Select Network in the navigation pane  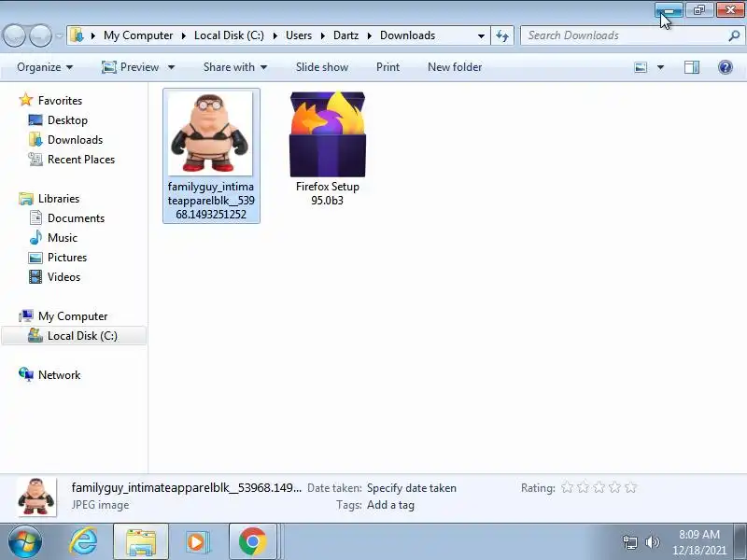(x=59, y=375)
